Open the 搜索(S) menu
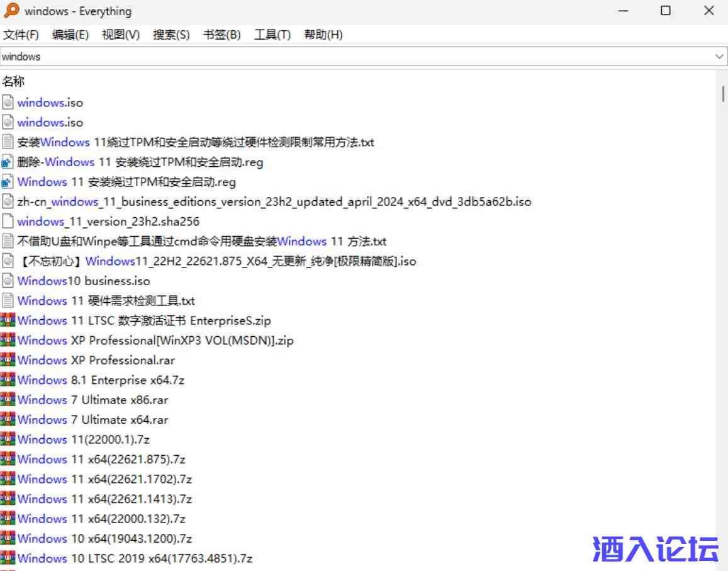The width and height of the screenshot is (728, 571). point(171,35)
